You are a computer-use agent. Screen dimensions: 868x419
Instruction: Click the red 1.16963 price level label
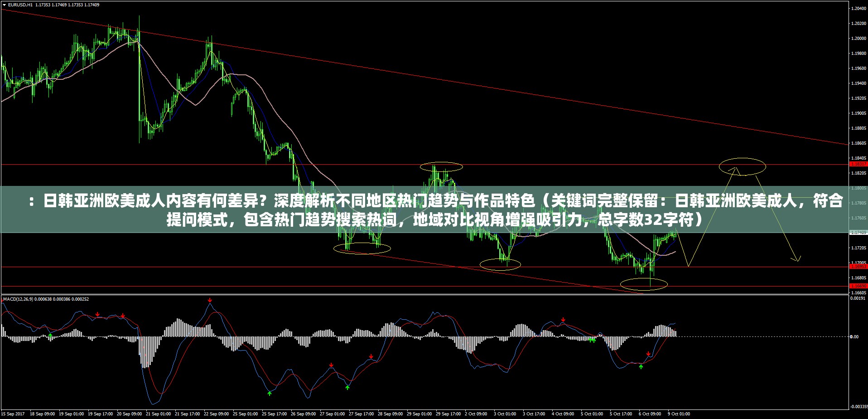point(858,267)
